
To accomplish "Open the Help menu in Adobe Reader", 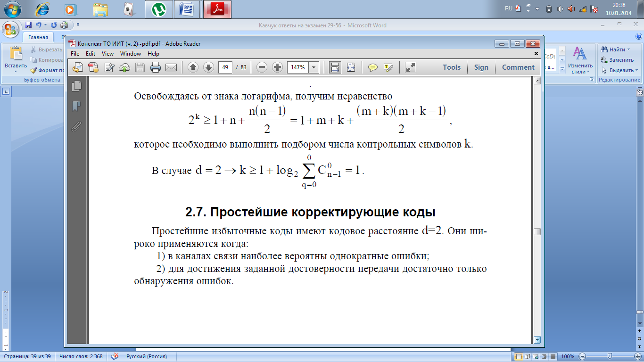I will click(153, 54).
